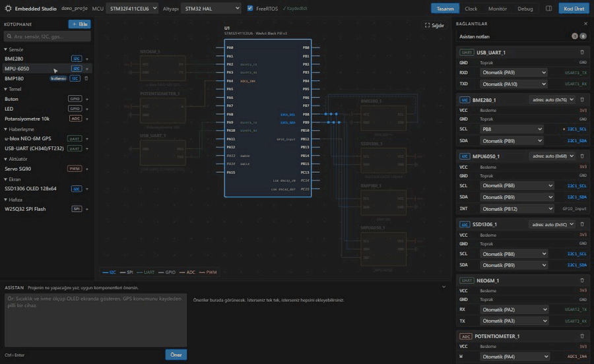Open SSD1306_1 address dropdown
Screen dimensions: 594x364
pyautogui.click(x=552, y=224)
